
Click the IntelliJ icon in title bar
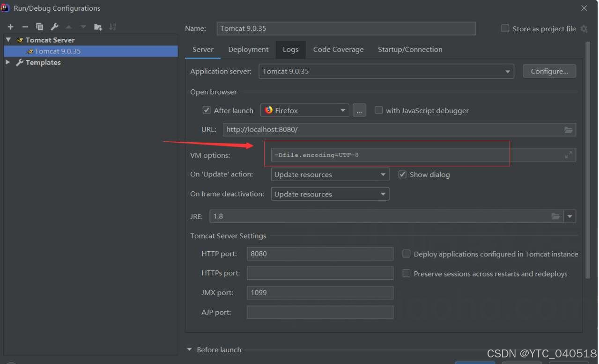coord(6,8)
